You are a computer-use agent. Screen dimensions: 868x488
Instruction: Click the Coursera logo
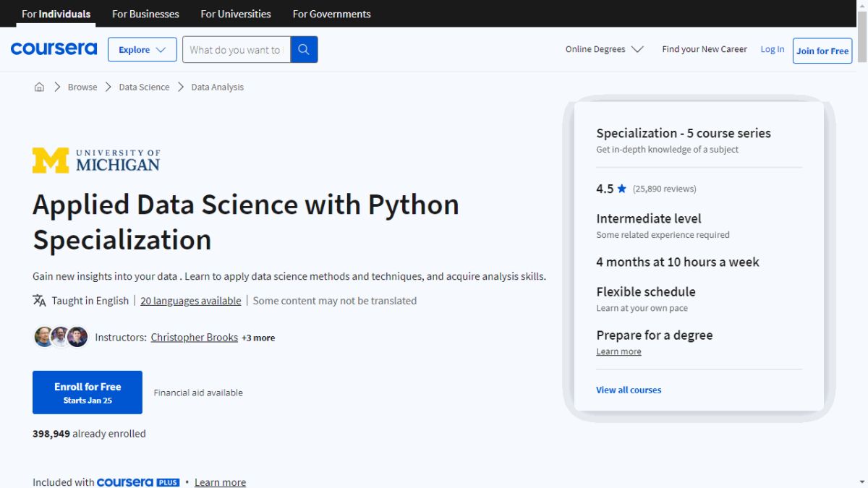54,49
